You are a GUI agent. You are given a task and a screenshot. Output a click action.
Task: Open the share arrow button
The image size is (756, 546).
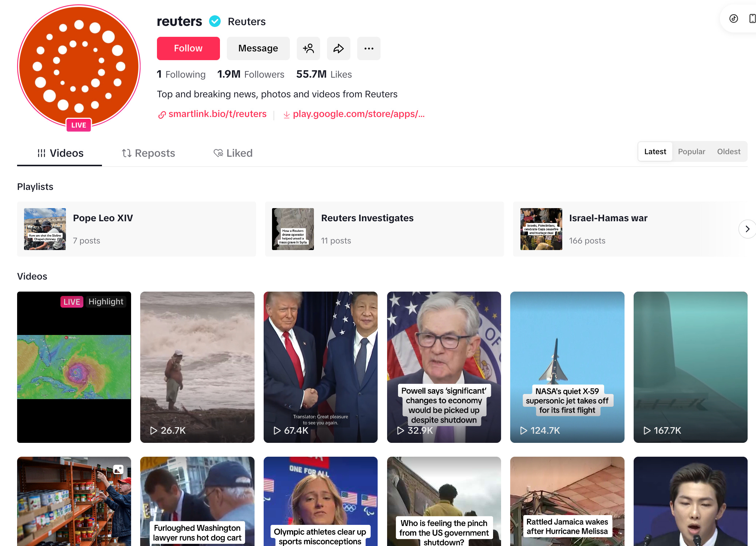[x=338, y=48]
